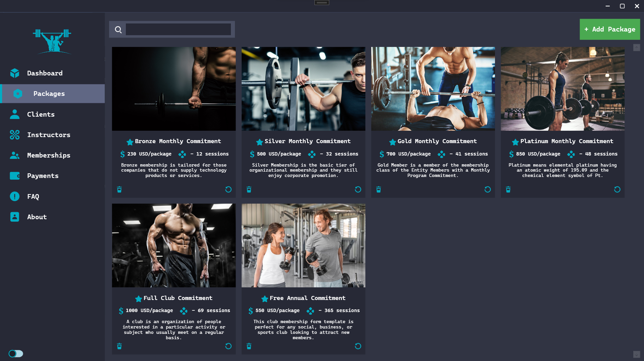The width and height of the screenshot is (644, 361).
Task: Refresh the Silver Monthly Commitment package
Action: 358,189
